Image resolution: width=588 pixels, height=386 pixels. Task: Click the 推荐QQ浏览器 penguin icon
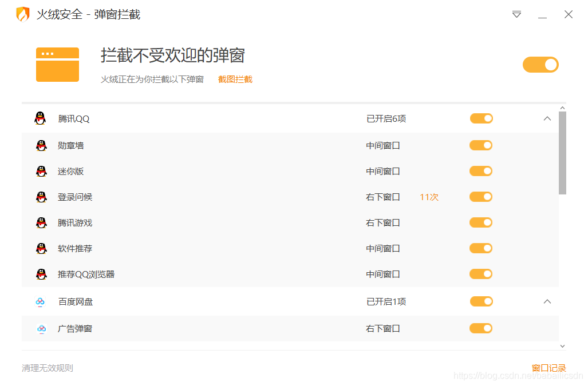click(41, 274)
